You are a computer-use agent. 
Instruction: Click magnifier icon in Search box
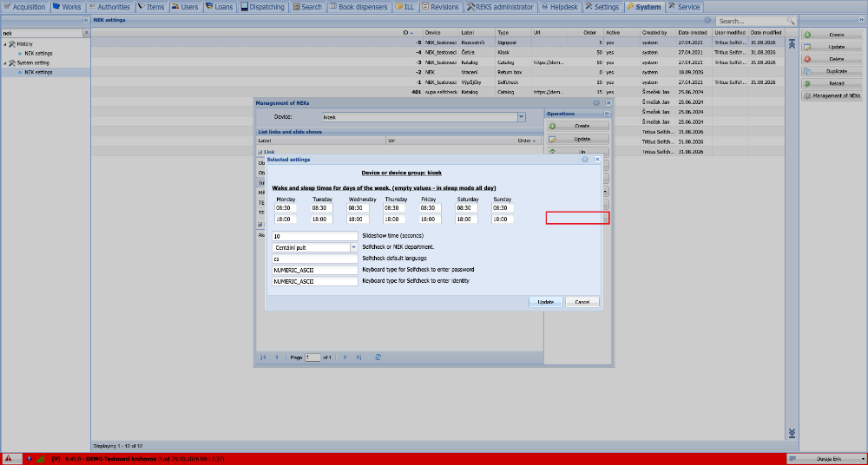791,21
